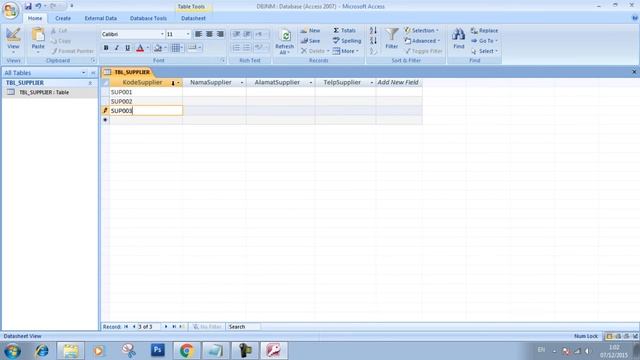Screen dimensions: 640x360
Task: Click the Fill/Back Color bucket icon
Action: click(158, 48)
